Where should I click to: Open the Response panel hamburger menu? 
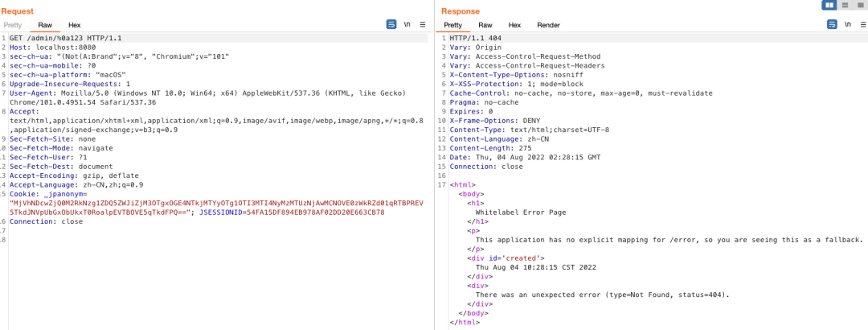click(862, 25)
